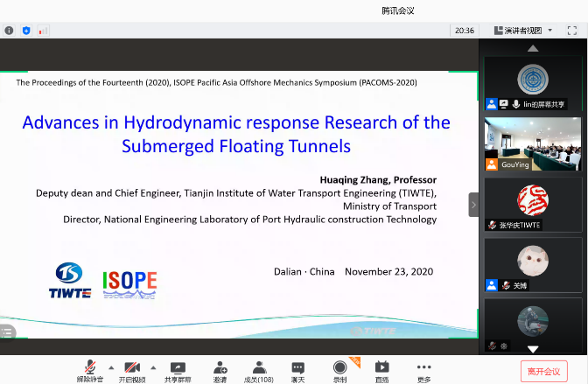Viewport: 588px width, 384px height.
Task: Click the Leave Meeting (离开会议) button
Action: click(x=543, y=371)
